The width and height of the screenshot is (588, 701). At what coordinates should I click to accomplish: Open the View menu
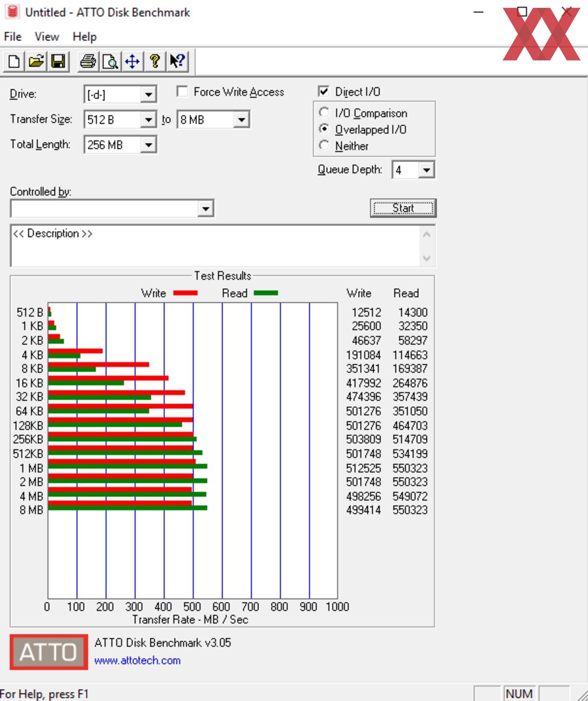(x=47, y=37)
